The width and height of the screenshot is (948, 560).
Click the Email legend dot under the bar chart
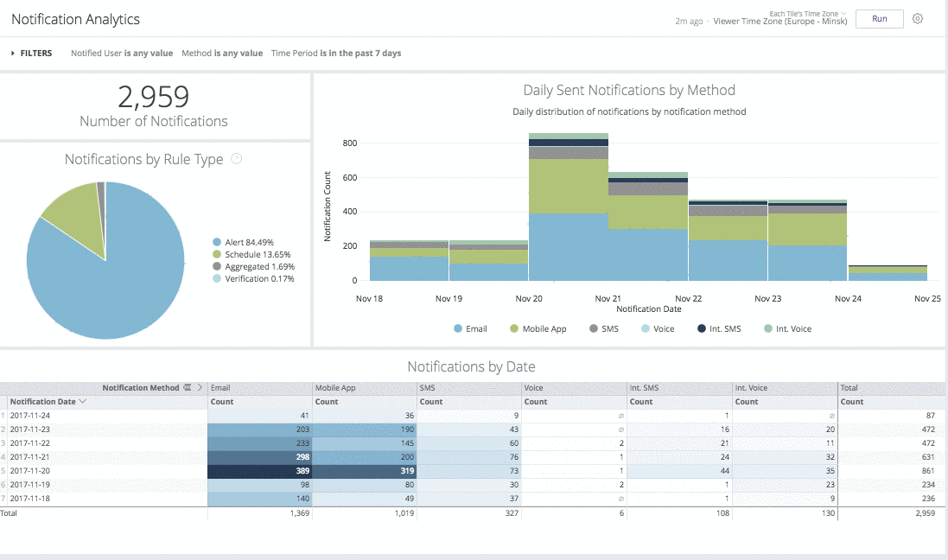tap(458, 328)
